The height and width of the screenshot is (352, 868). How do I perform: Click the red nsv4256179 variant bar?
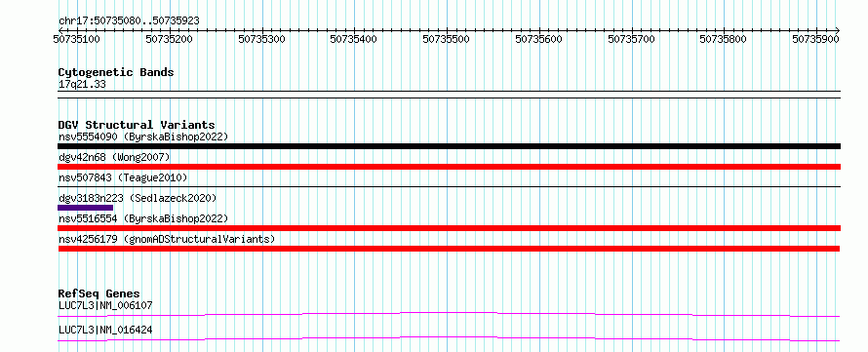tap(449, 249)
